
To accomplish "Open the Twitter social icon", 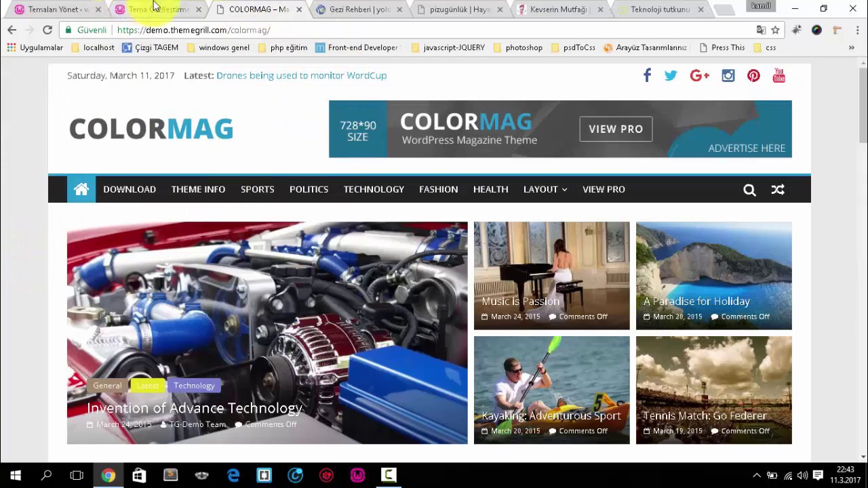I will [671, 76].
